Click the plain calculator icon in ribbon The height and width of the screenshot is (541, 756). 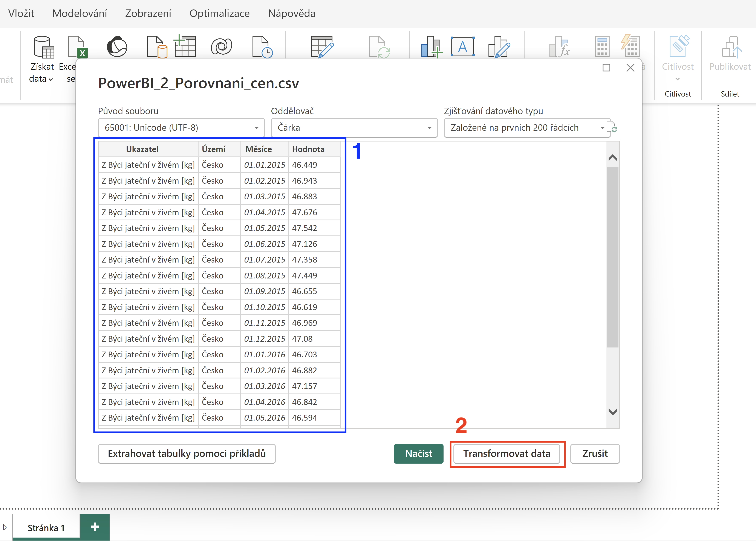click(x=602, y=46)
